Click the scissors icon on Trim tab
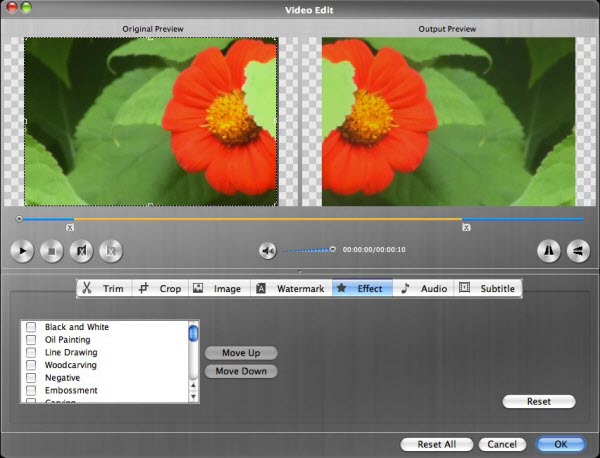The height and width of the screenshot is (458, 600). click(87, 288)
